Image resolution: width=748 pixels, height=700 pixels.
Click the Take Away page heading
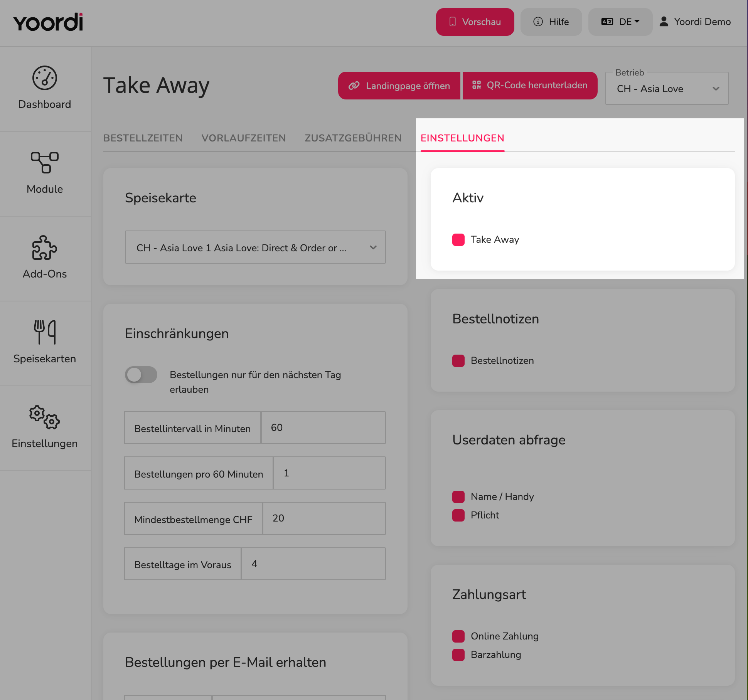click(157, 86)
